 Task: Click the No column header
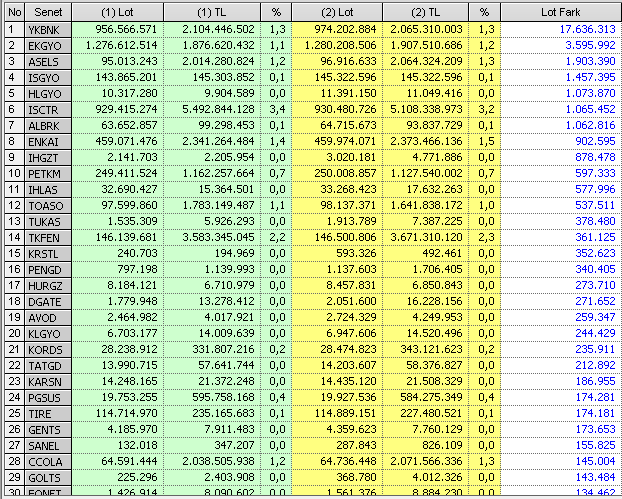tap(13, 11)
